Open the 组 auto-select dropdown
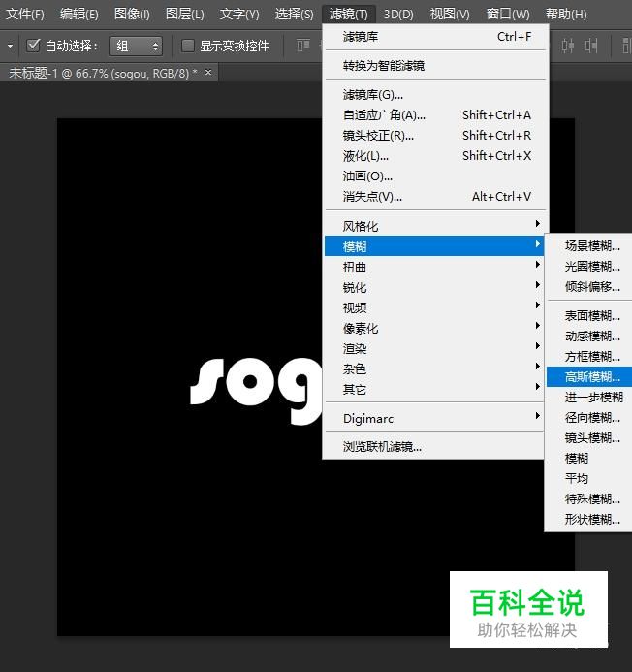The width and height of the screenshot is (632, 672). pyautogui.click(x=136, y=46)
